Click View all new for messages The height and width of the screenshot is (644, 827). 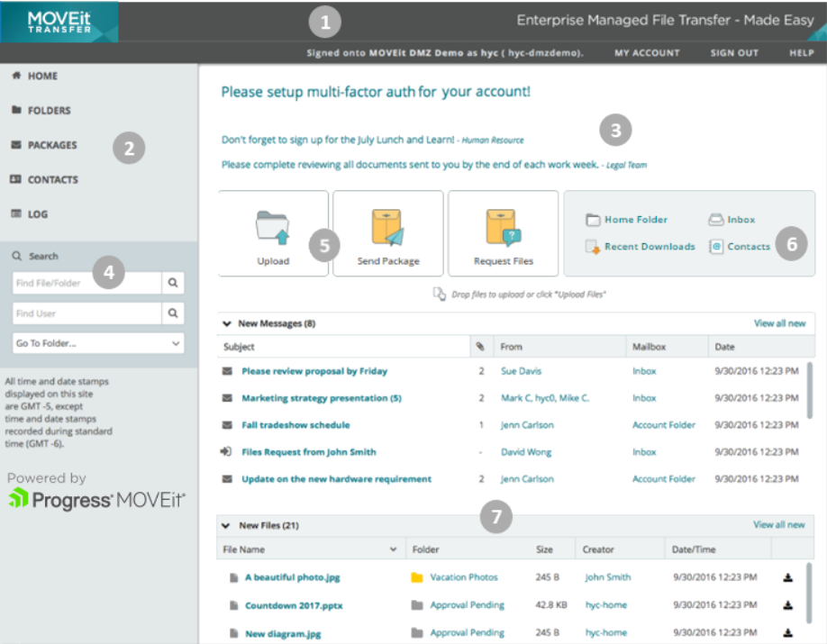click(779, 323)
